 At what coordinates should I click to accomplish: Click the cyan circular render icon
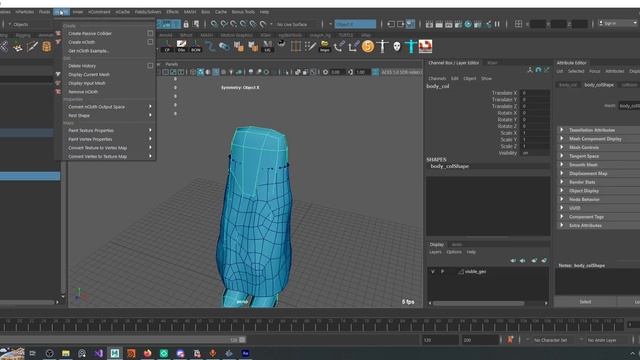point(468,24)
